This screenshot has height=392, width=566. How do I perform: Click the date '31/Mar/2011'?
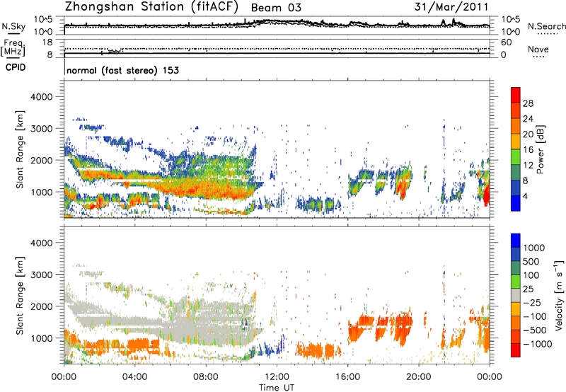tap(451, 6)
